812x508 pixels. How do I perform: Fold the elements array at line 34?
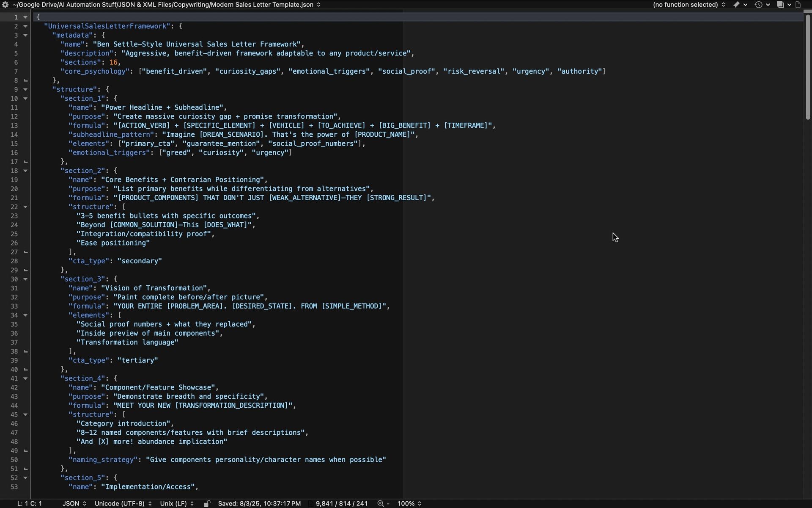pyautogui.click(x=25, y=315)
